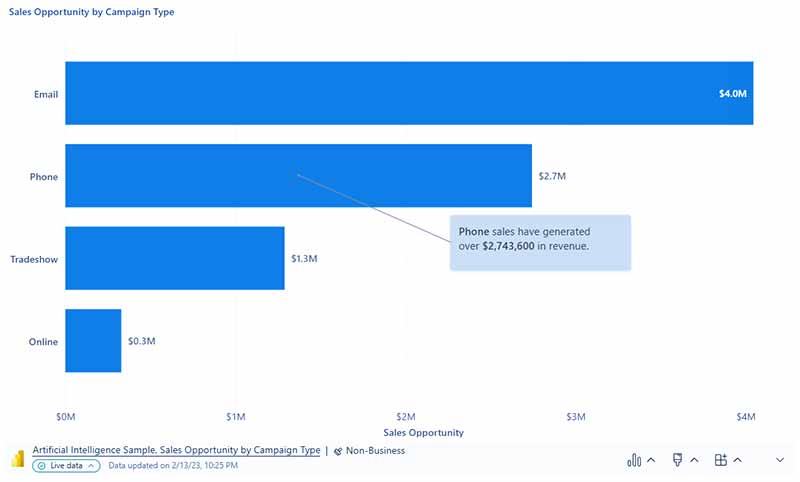The height and width of the screenshot is (482, 800).
Task: Select the Email bar in the chart
Action: point(409,93)
